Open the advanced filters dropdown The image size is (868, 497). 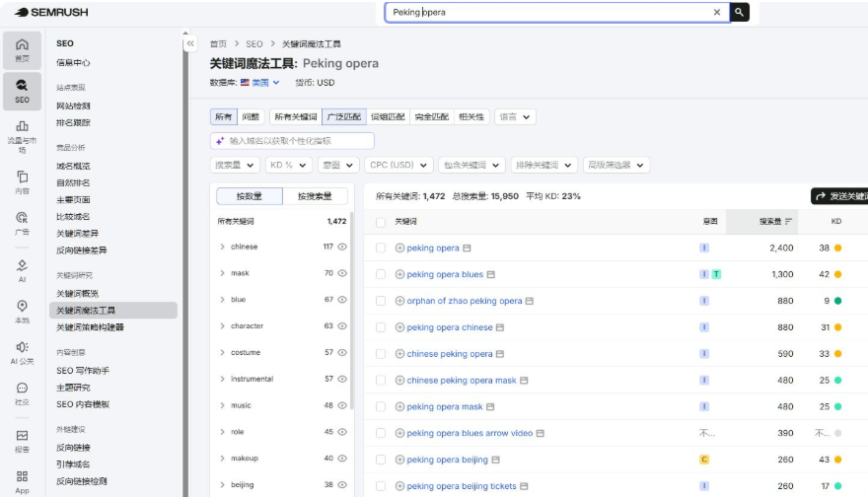pyautogui.click(x=616, y=165)
